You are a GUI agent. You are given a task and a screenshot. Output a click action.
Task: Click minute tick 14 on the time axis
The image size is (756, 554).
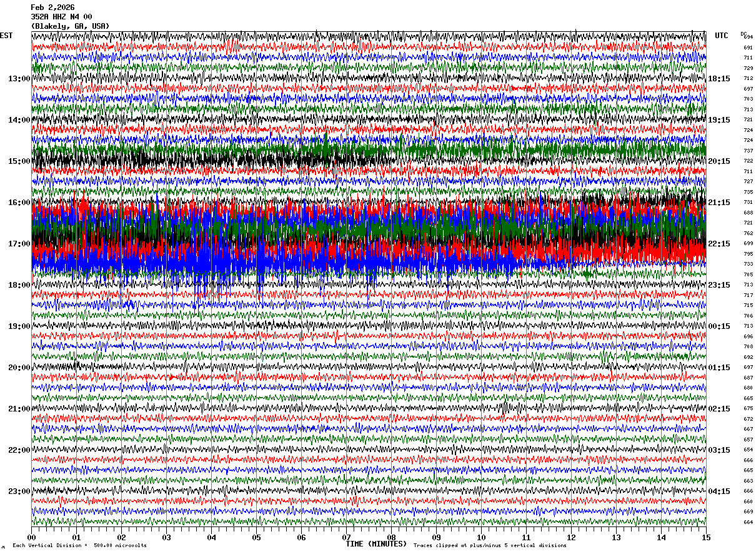pos(661,537)
